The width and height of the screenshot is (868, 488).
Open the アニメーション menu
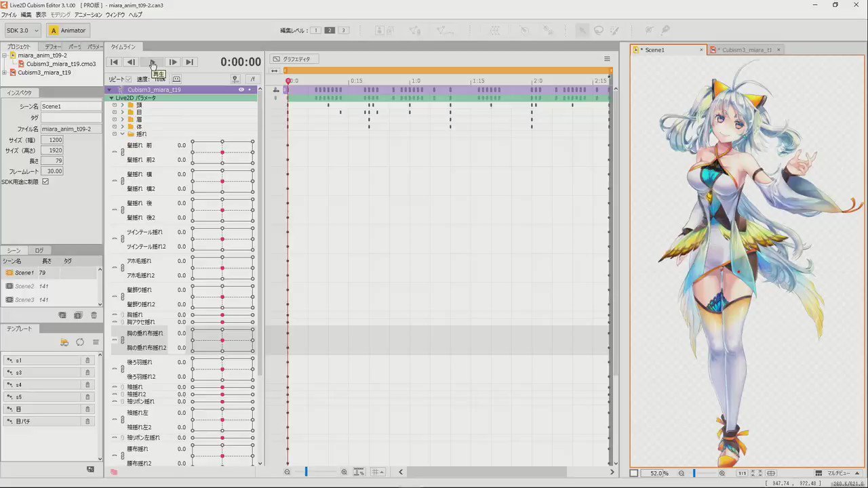tap(88, 15)
